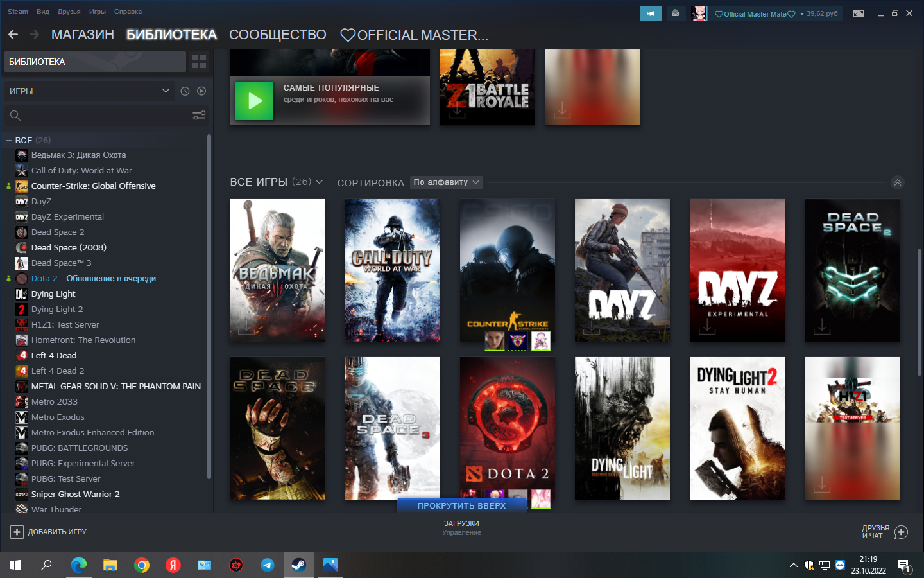Click 'БИБЛИОТЕКА' home button in sidebar

click(x=95, y=62)
